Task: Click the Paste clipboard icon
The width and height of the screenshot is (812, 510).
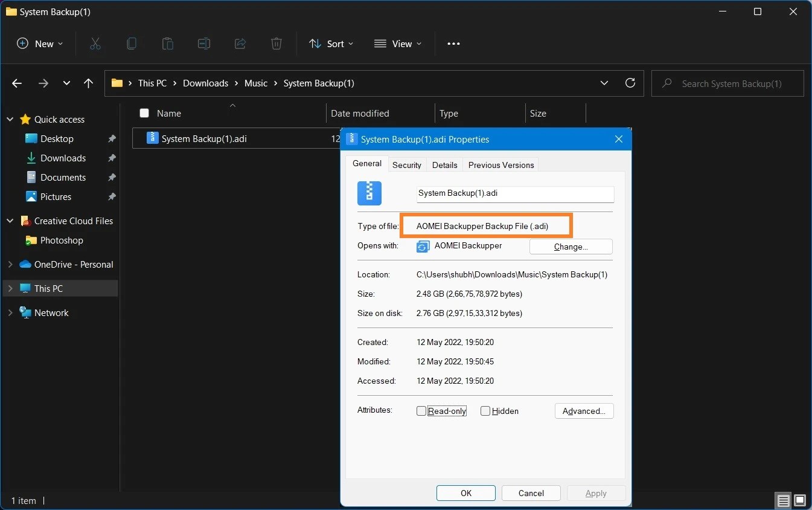Action: [x=167, y=44]
